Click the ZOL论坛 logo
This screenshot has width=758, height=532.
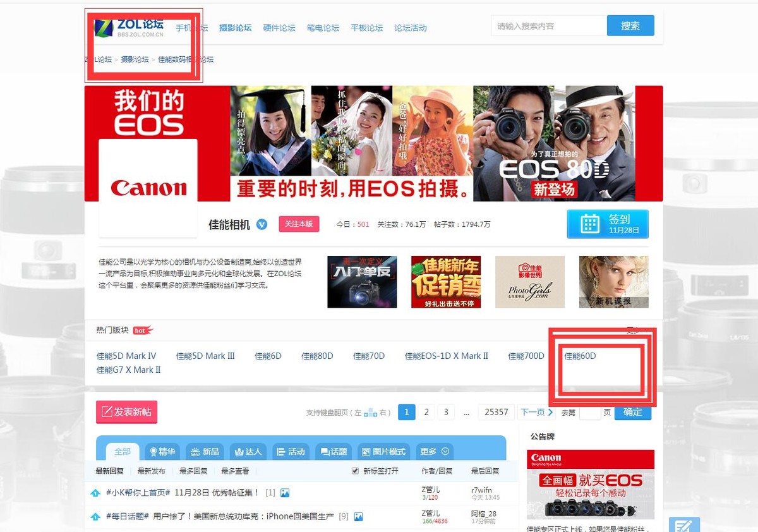tap(129, 28)
